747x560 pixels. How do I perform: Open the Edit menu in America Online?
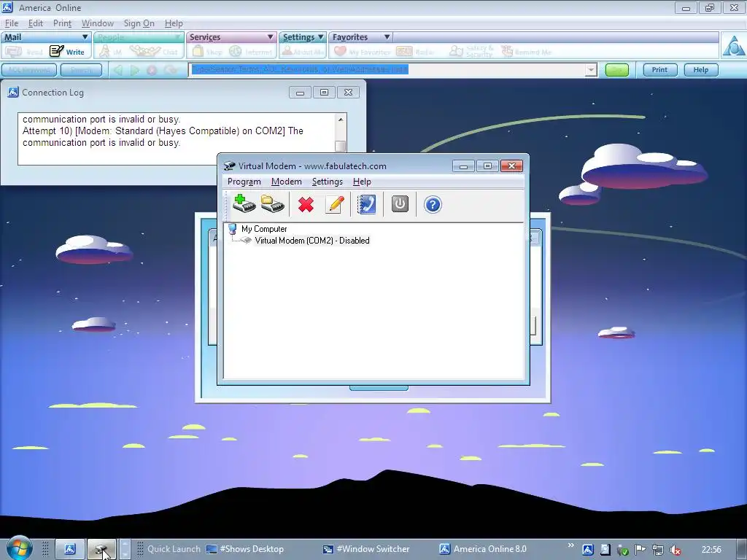point(36,23)
